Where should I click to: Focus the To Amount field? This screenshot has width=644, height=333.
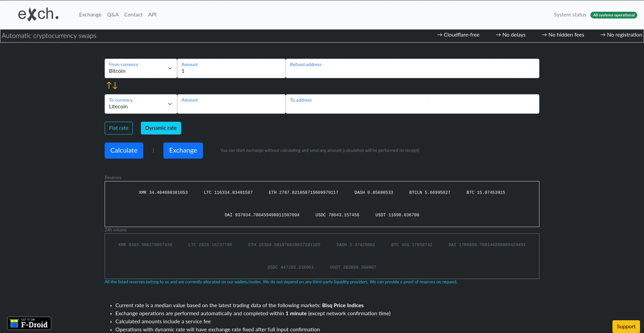click(231, 104)
